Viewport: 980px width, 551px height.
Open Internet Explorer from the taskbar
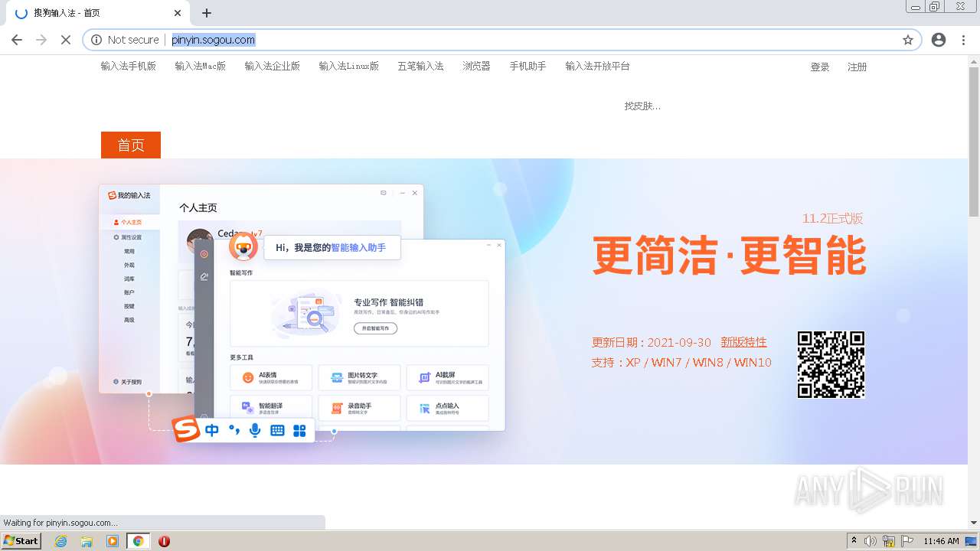(x=61, y=541)
